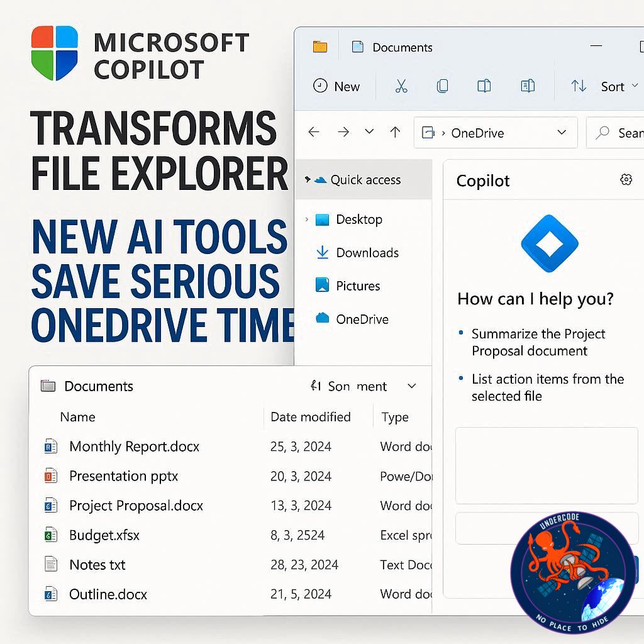Screen dimensions: 644x644
Task: Click the Rename icon in the toolbar
Action: click(x=528, y=86)
